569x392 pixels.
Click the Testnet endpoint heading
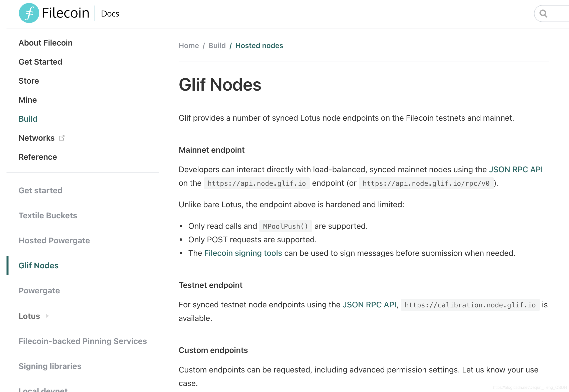pyautogui.click(x=211, y=285)
